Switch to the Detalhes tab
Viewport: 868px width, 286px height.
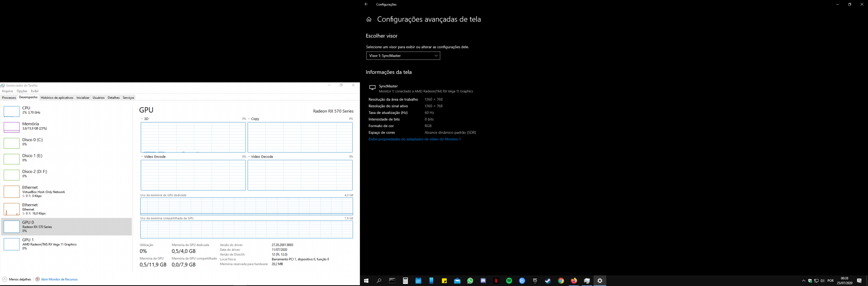[114, 97]
